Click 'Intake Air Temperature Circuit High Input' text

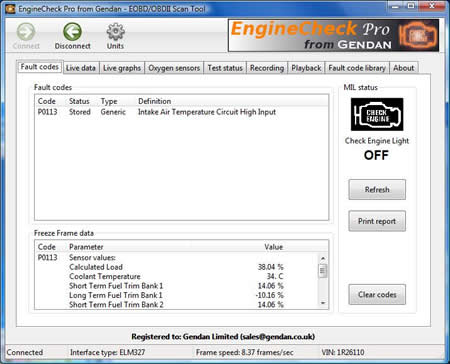click(x=207, y=112)
